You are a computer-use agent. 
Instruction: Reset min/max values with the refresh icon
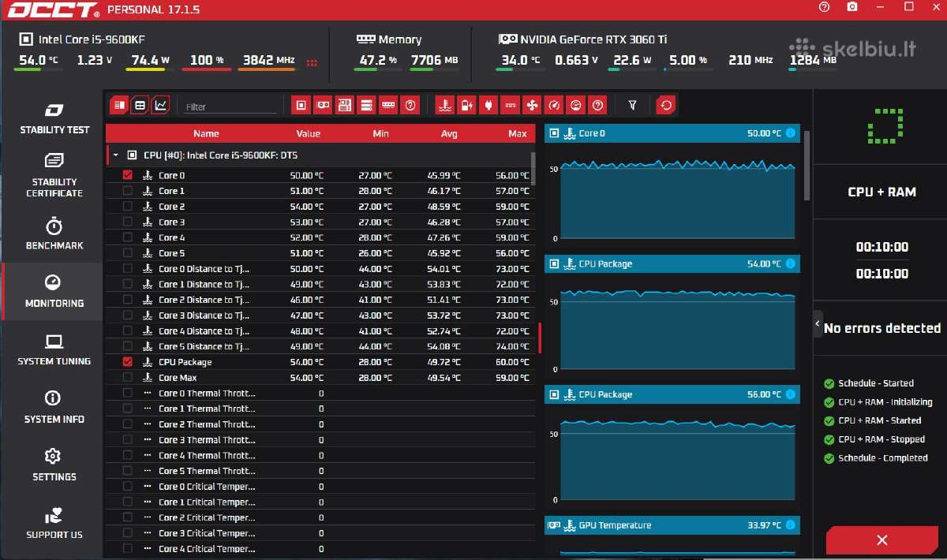click(666, 105)
